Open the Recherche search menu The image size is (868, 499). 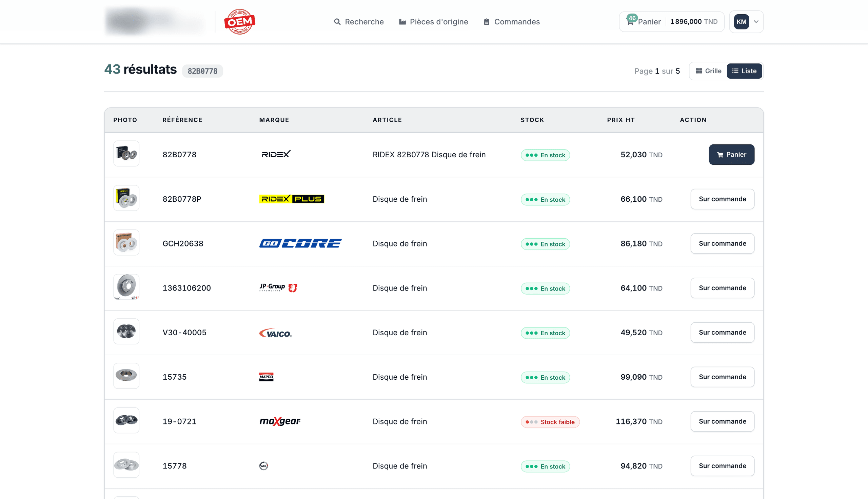pos(359,22)
